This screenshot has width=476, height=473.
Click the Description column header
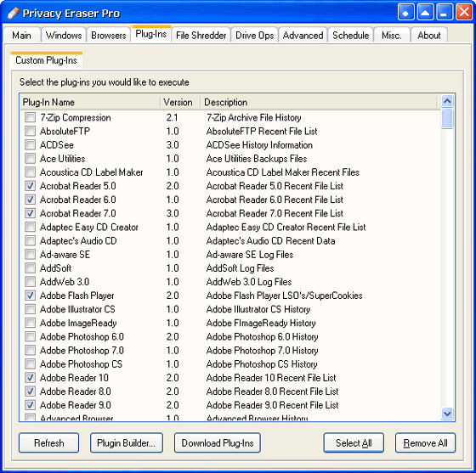tap(319, 102)
